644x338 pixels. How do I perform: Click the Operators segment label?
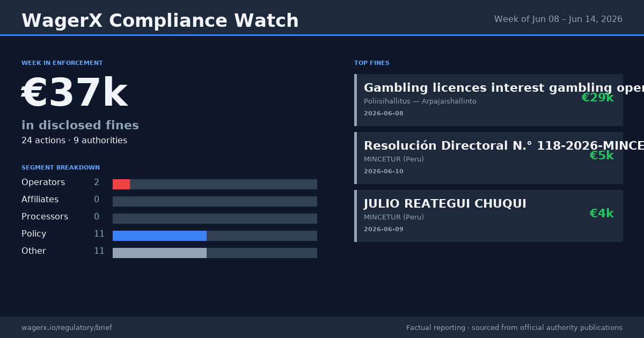43,182
